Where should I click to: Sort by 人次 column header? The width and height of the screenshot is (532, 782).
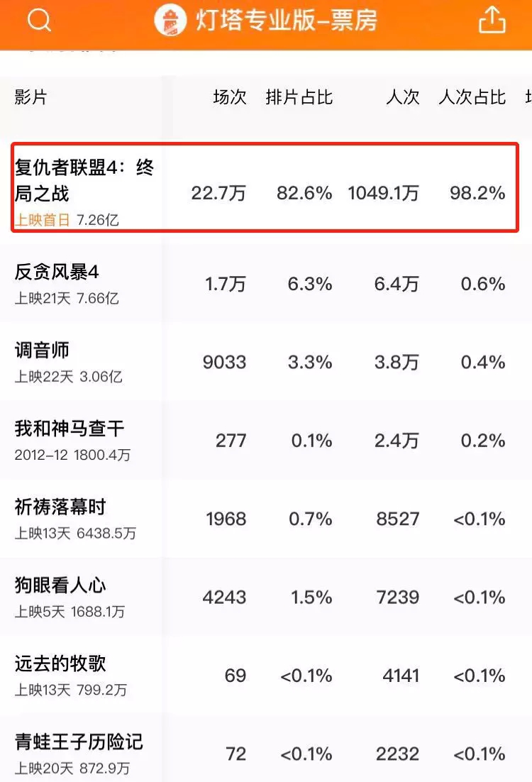tap(402, 97)
